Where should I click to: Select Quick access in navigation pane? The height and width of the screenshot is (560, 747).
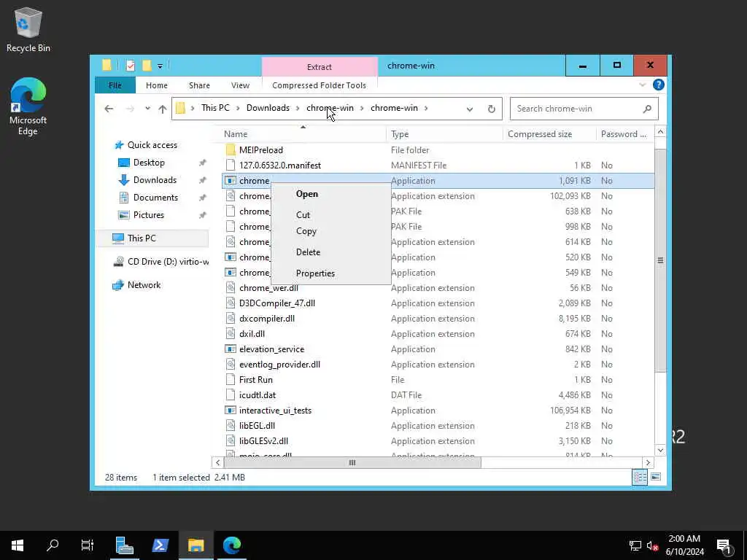152,145
